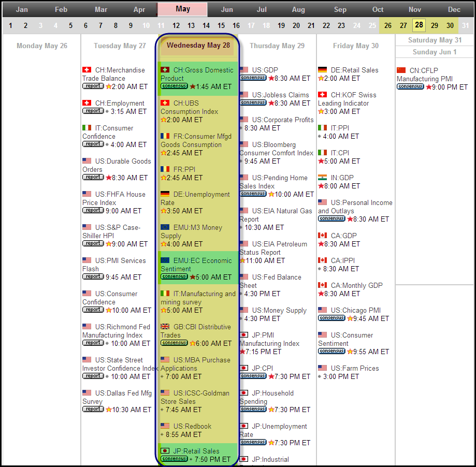Open Monday May 26 column header
Image resolution: width=476 pixels, height=467 pixels.
[x=42, y=46]
